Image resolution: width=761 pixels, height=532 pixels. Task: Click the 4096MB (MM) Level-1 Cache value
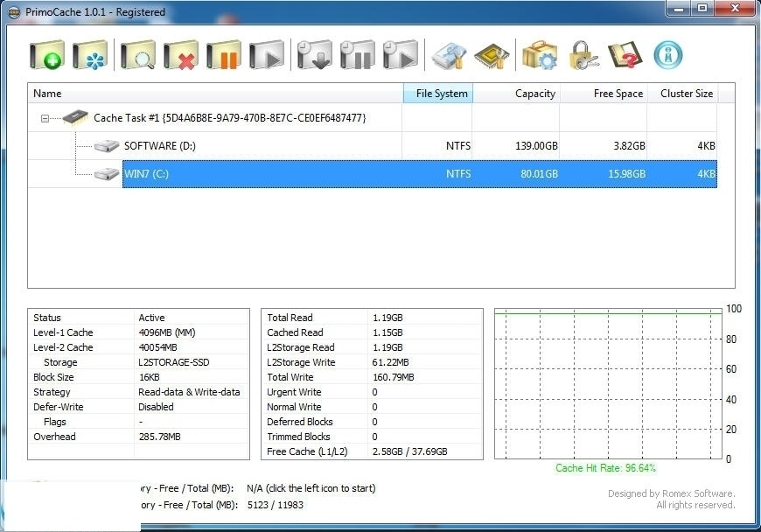point(167,332)
